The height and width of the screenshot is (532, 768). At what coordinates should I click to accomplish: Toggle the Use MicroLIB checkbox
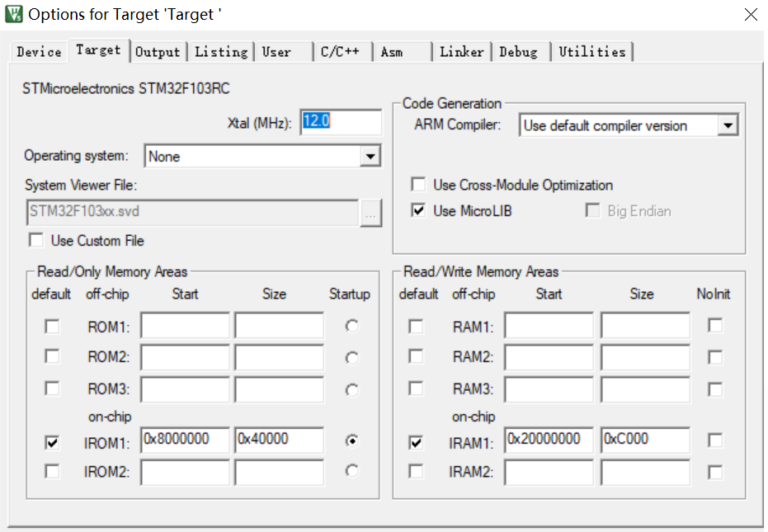pos(418,210)
